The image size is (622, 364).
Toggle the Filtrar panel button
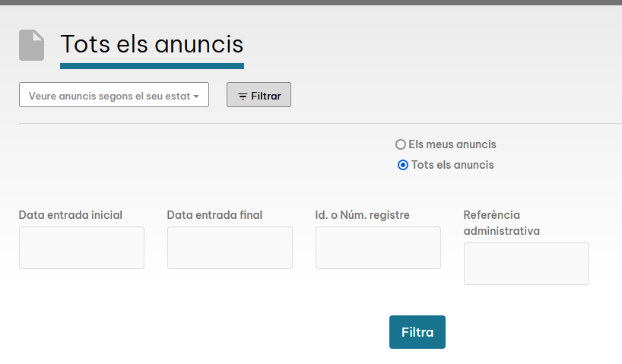(259, 95)
